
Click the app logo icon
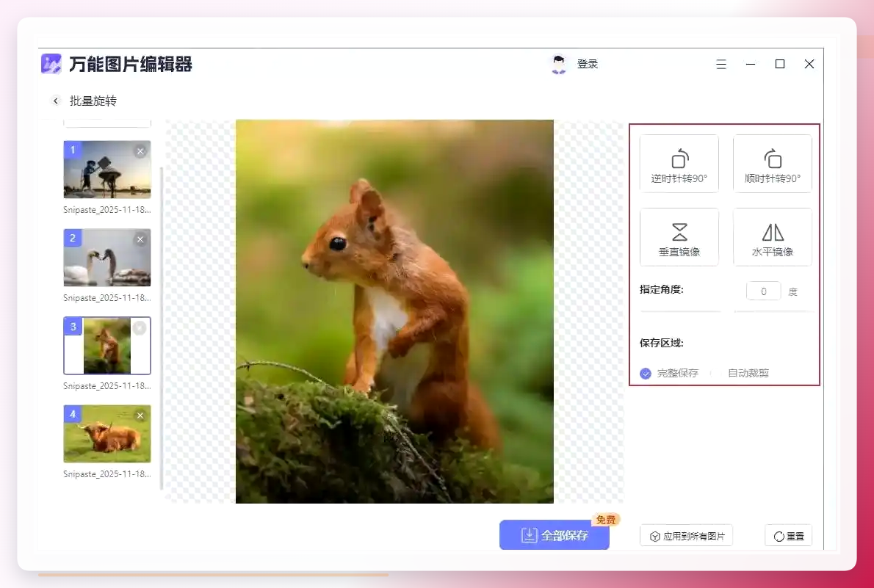(51, 64)
